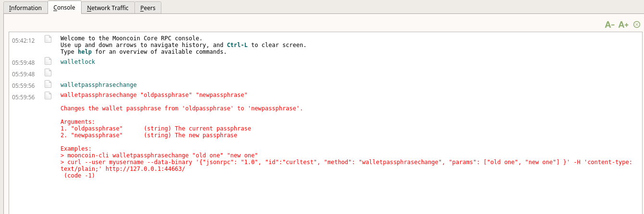Click the 'Arguments:' heading
The image size is (644, 214).
click(x=78, y=122)
